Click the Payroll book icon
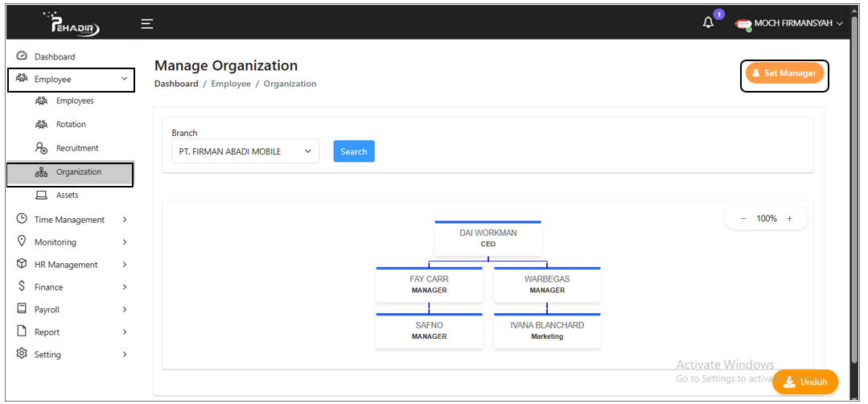This screenshot has height=404, width=868. [x=22, y=308]
